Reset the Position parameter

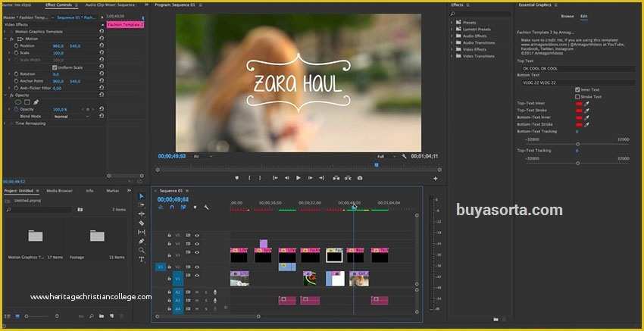102,45
